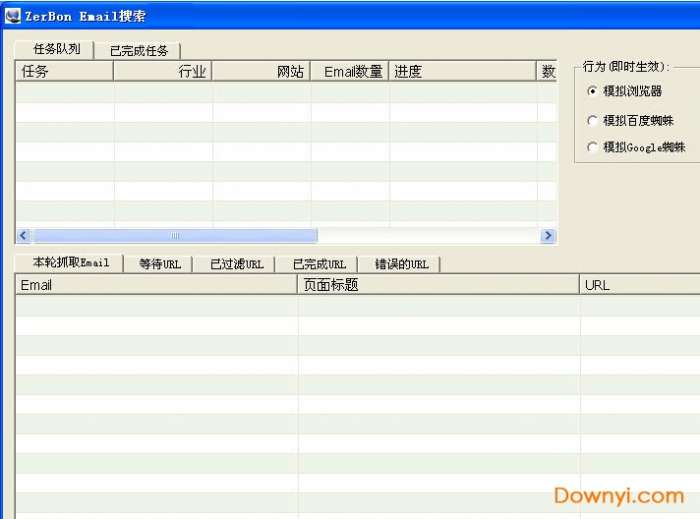Show the 已过滤URL tab
The height and width of the screenshot is (519, 700).
[236, 264]
